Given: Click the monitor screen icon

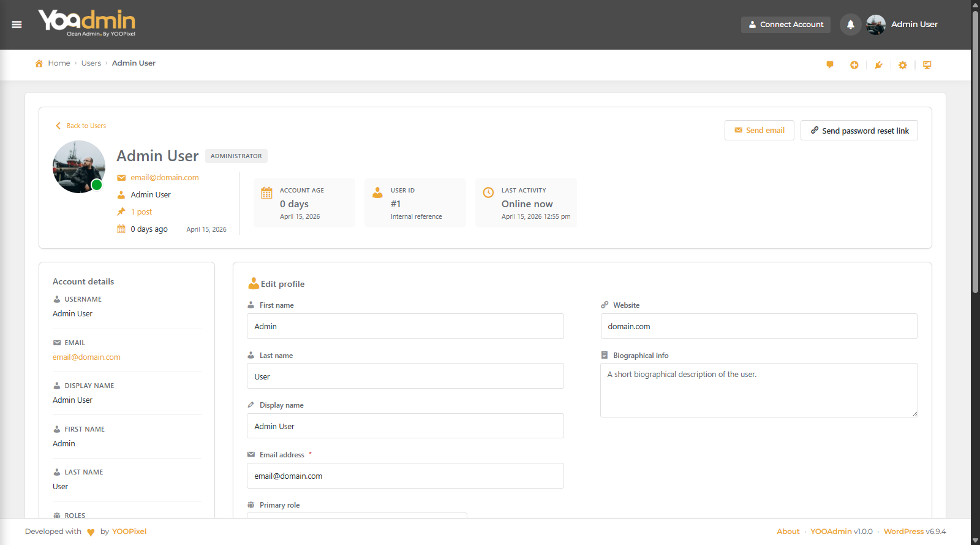Looking at the screenshot, I should 927,65.
